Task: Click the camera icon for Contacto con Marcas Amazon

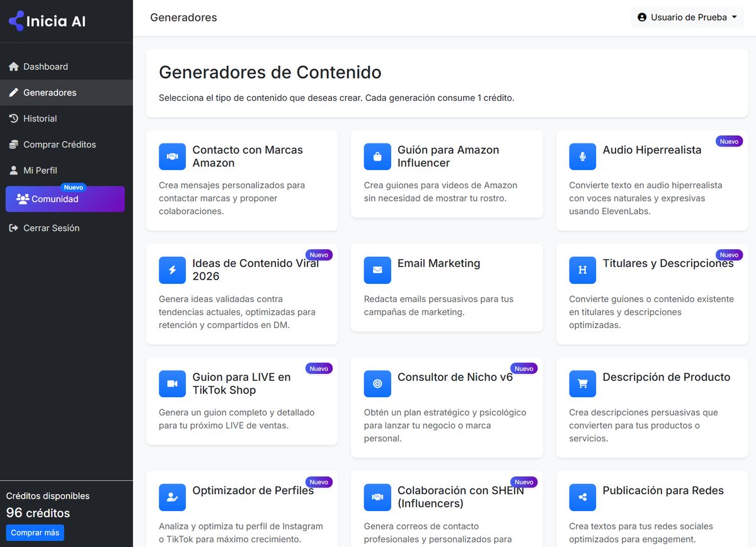Action: click(172, 156)
